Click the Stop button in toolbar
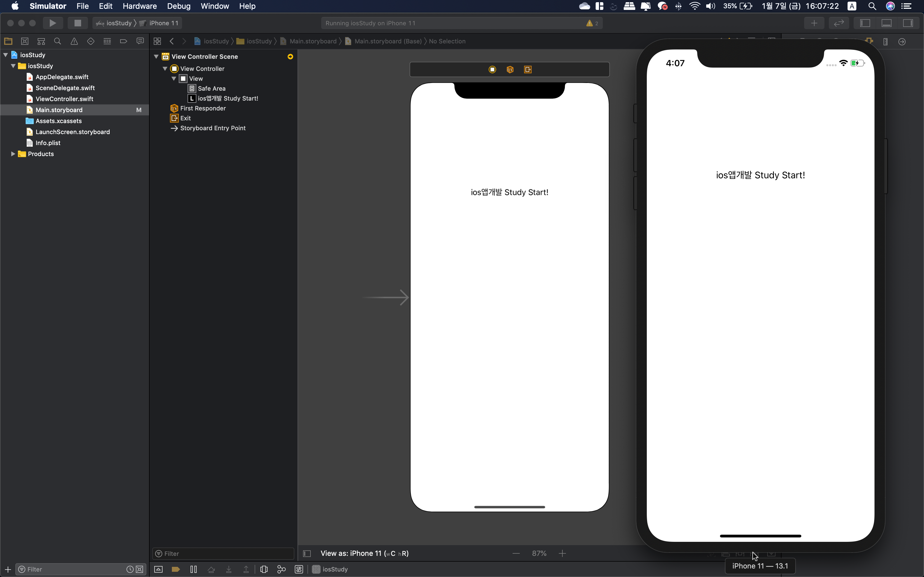Image resolution: width=924 pixels, height=577 pixels. coord(78,23)
